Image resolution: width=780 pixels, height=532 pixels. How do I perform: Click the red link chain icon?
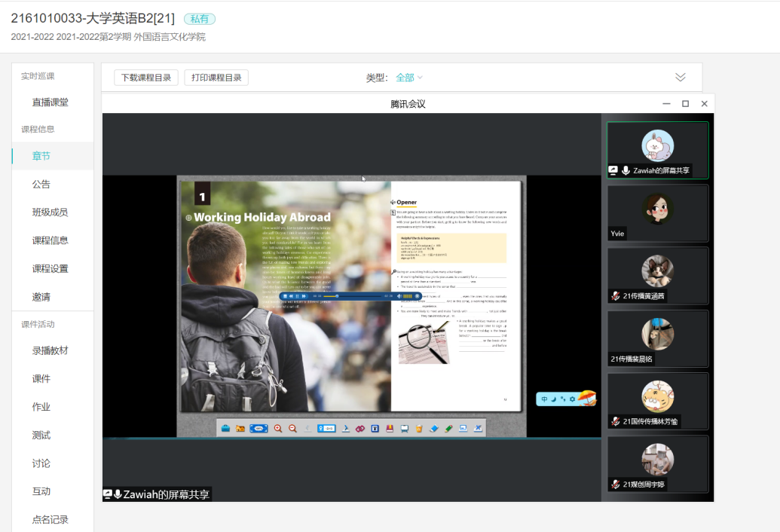click(x=359, y=428)
